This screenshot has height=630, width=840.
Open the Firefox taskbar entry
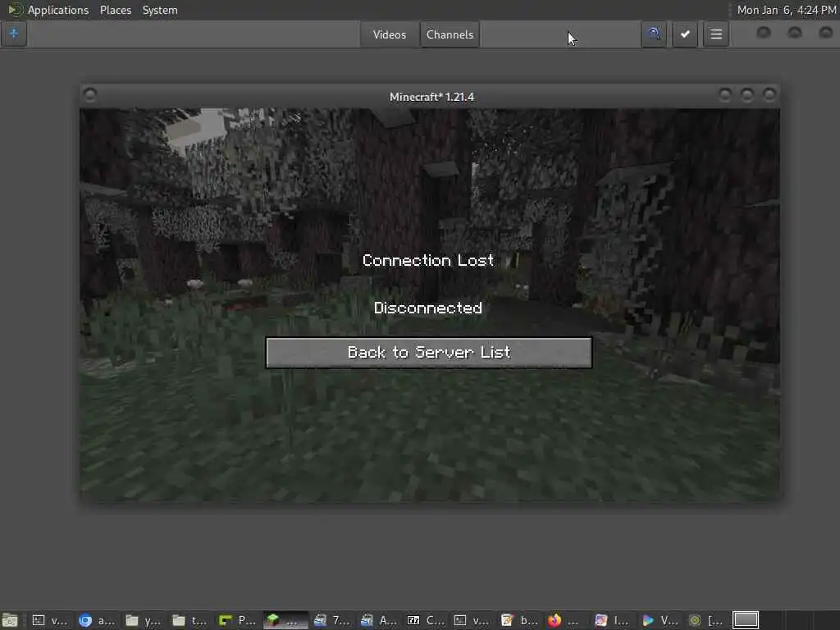click(564, 620)
